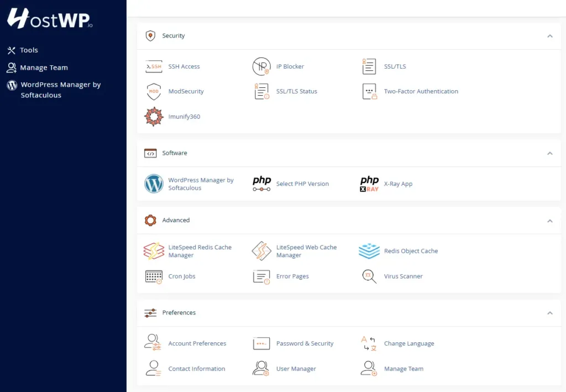Open the LiteSpeed Redis Cache Manager icon
566x392 pixels.
click(x=154, y=251)
